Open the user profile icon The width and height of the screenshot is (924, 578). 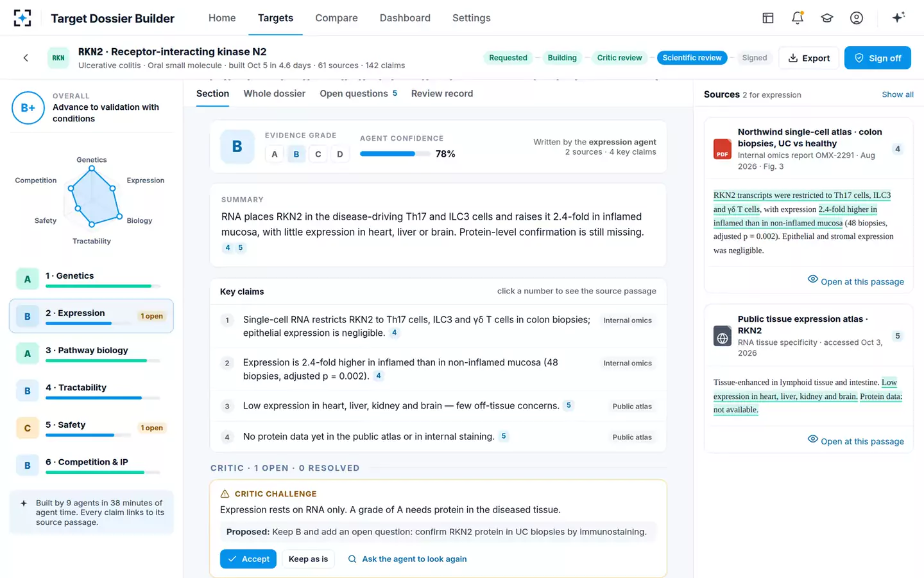857,18
